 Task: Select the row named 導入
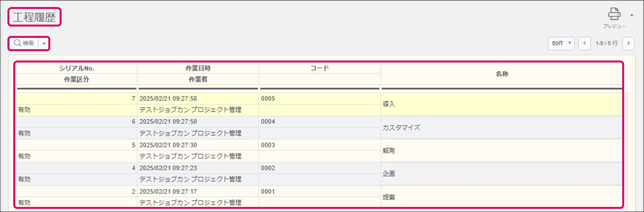coord(389,104)
